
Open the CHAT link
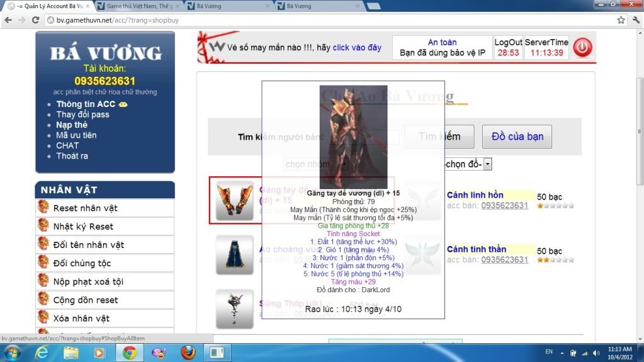[67, 145]
